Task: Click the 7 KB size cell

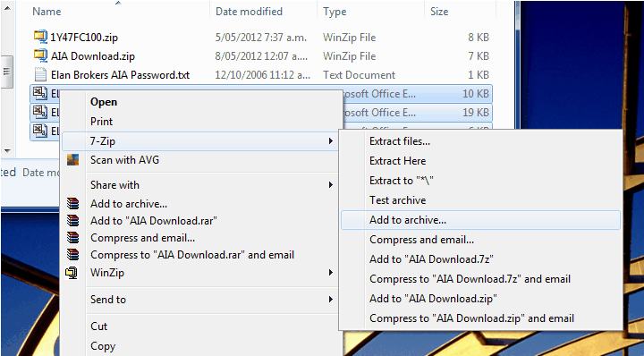Action: tap(479, 56)
